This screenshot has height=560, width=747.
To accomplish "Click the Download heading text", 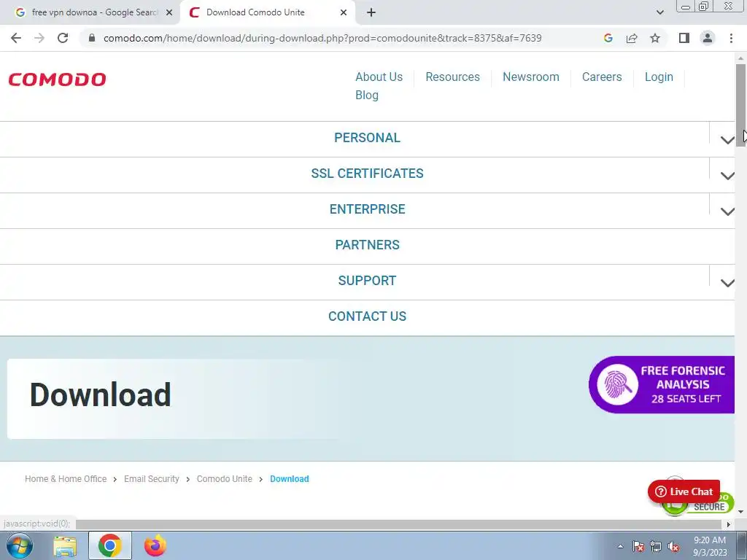I will [x=101, y=394].
